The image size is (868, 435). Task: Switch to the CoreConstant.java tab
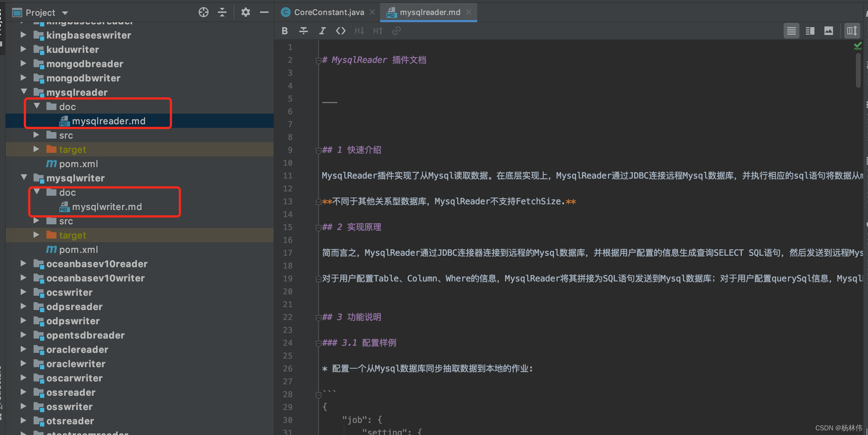[x=327, y=12]
